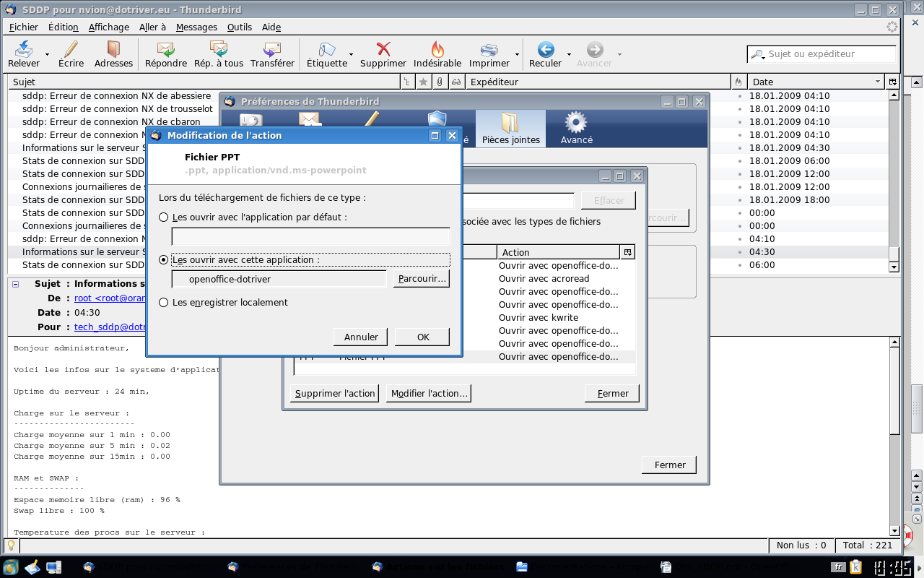This screenshot has width=924, height=578.
Task: Open the Messages menu
Action: point(196,27)
